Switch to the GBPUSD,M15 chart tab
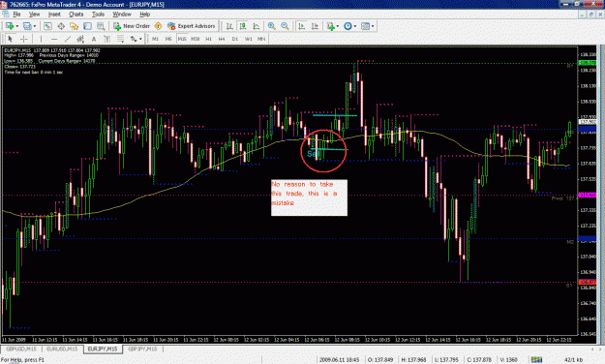 tap(21, 349)
